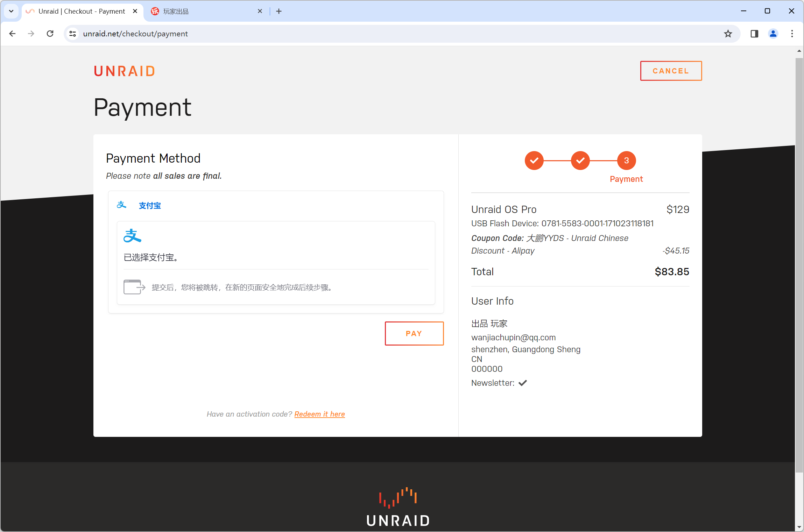Click the Payment Method heading
Image resolution: width=804 pixels, height=532 pixels.
(153, 158)
